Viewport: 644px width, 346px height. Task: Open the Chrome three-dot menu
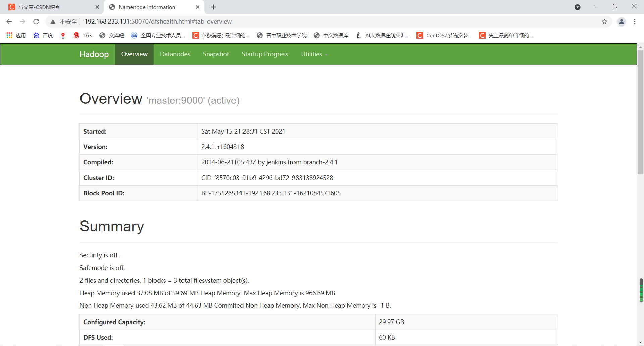click(x=635, y=21)
